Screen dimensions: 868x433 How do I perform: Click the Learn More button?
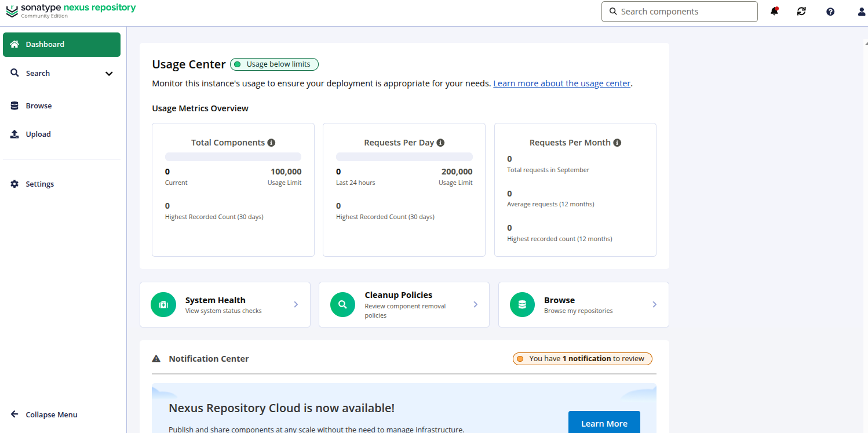tap(604, 423)
